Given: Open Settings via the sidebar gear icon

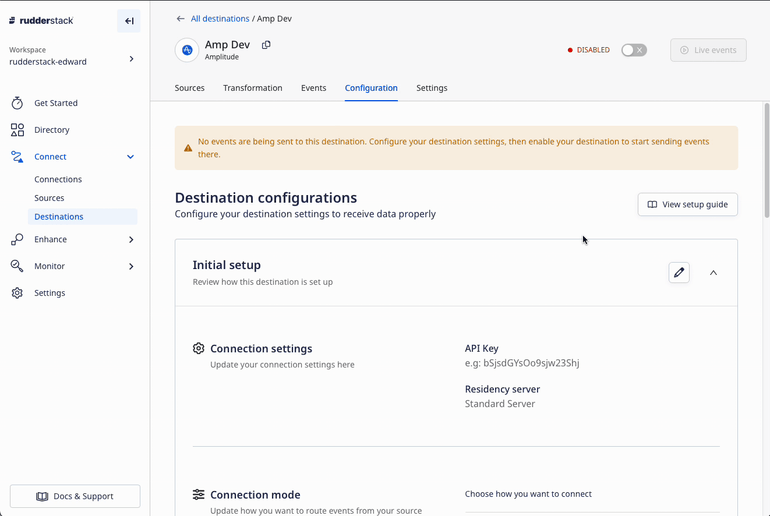Looking at the screenshot, I should click(17, 293).
